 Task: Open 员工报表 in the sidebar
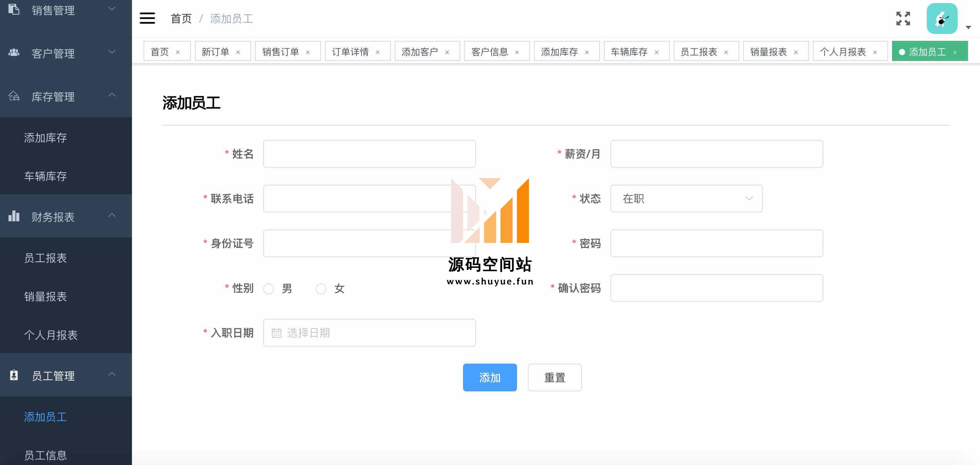[x=66, y=258]
